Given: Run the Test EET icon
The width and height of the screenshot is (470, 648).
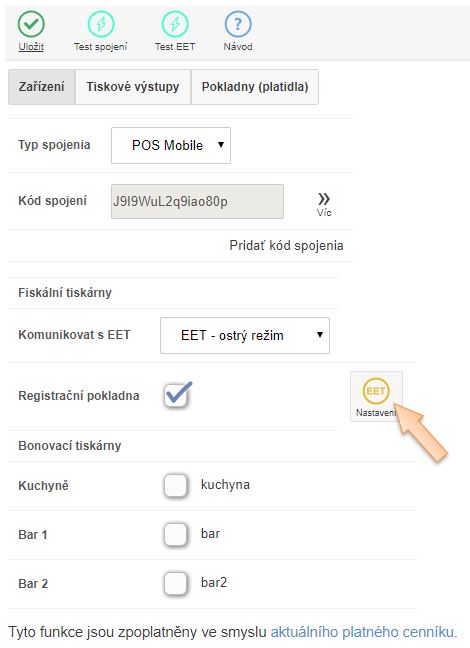Looking at the screenshot, I should [x=175, y=24].
